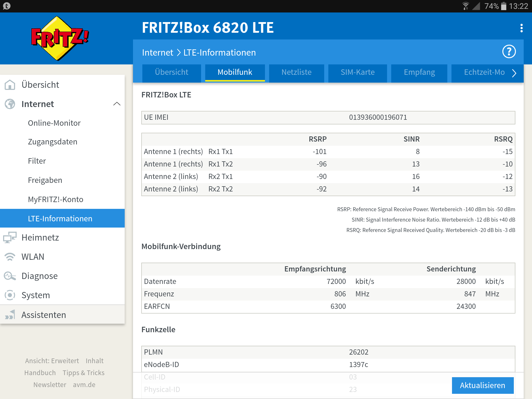
Task: Click the Diagnose magnifier icon
Action: [10, 276]
